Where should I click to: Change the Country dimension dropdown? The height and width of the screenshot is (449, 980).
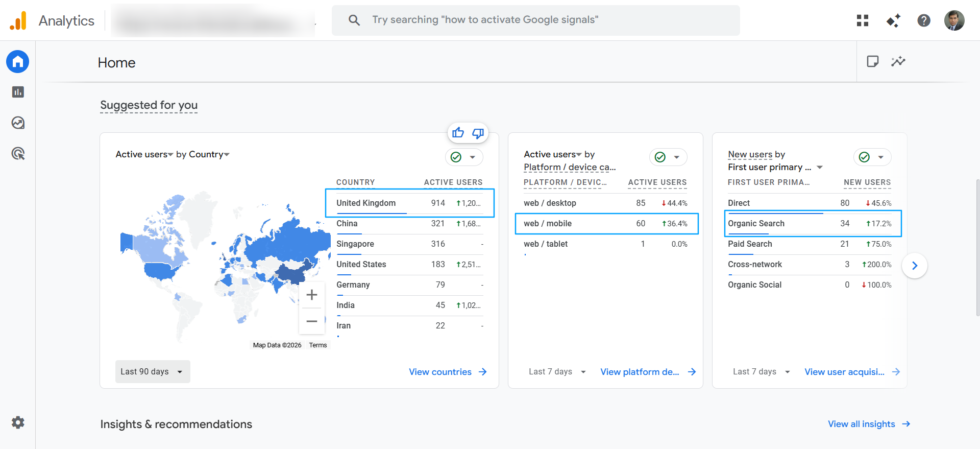point(209,154)
